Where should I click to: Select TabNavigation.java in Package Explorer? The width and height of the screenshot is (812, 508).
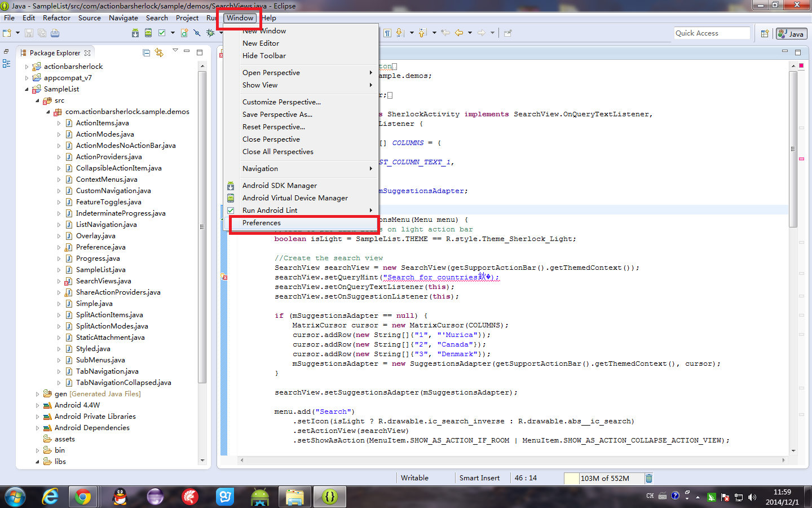[x=107, y=371]
